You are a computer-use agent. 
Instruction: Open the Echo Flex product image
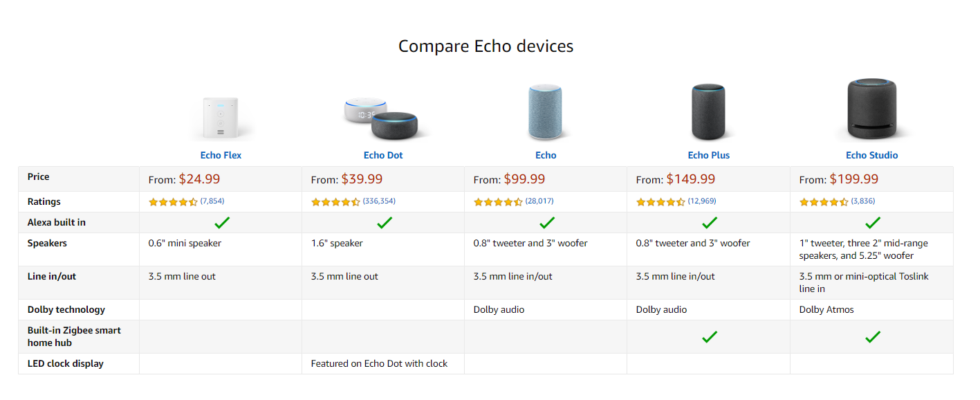[221, 119]
